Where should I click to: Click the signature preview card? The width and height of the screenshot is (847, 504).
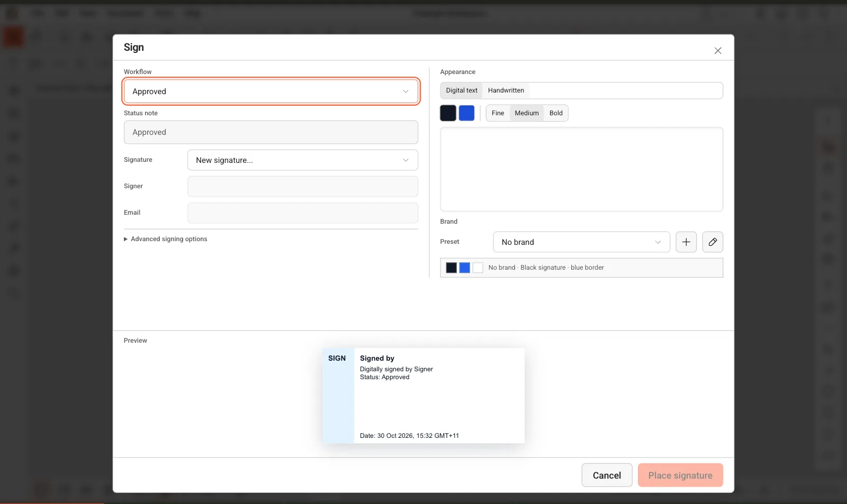423,396
